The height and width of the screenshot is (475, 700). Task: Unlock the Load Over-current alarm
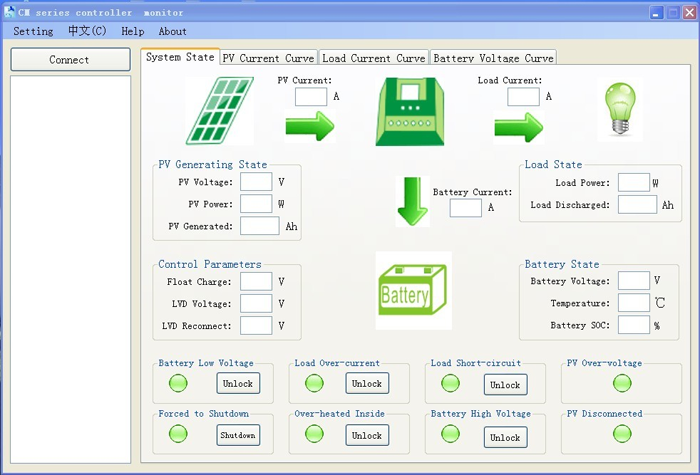point(367,383)
